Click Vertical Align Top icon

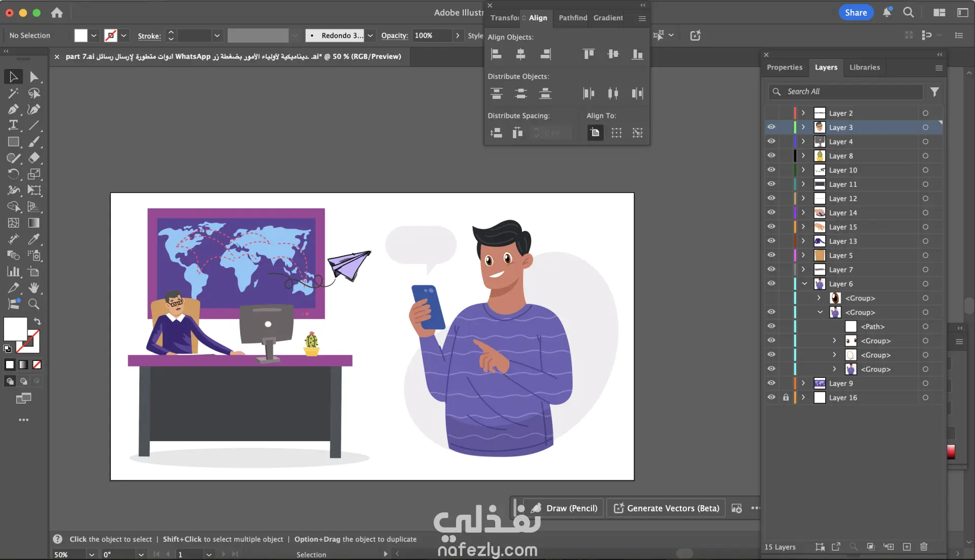pos(589,54)
